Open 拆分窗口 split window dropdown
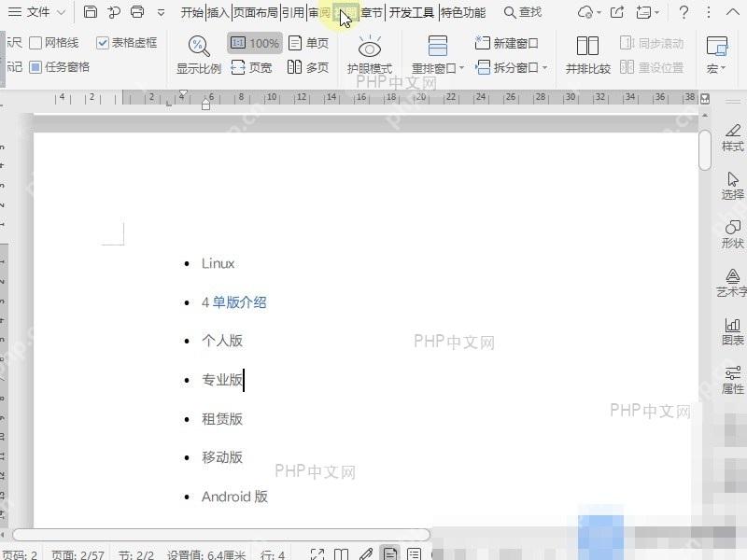747x560 pixels. [x=511, y=67]
